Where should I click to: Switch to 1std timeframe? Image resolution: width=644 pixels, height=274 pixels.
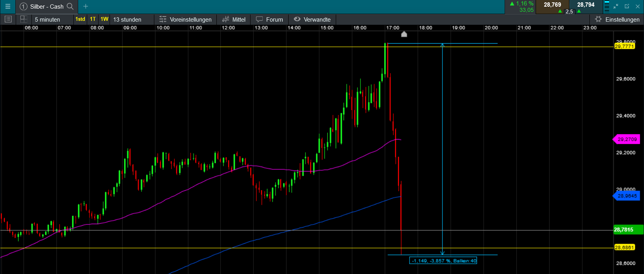coord(80,19)
